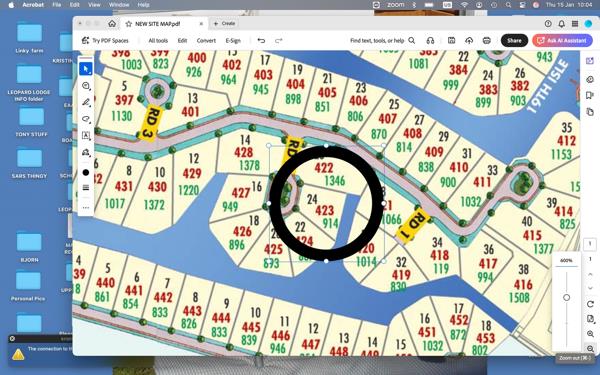Open line thickness options in toolbar
Image resolution: width=600 pixels, height=375 pixels.
point(86,188)
